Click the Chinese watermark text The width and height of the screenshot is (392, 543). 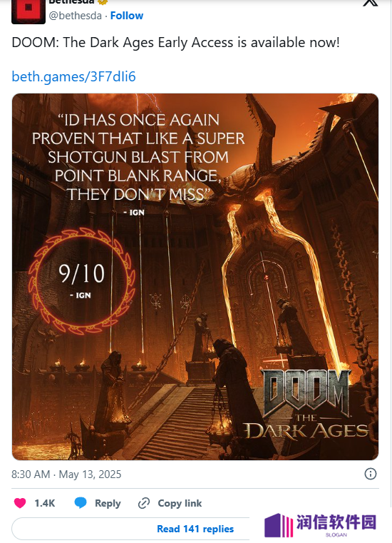pos(336,522)
